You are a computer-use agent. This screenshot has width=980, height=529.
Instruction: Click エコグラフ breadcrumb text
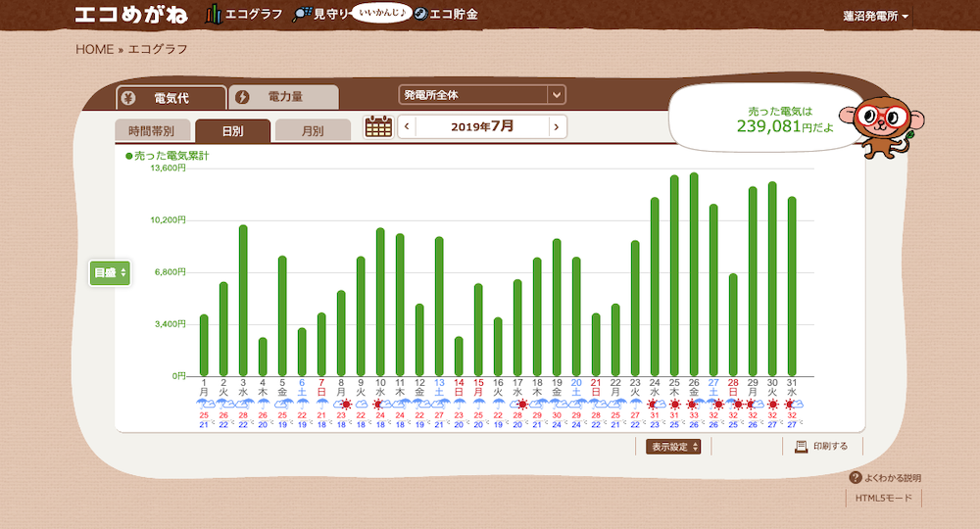pyautogui.click(x=158, y=49)
